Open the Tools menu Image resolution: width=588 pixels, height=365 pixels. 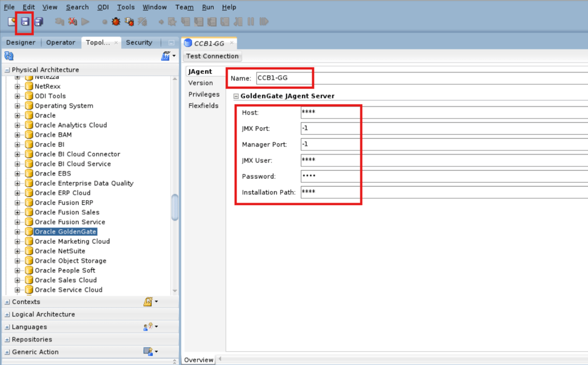(126, 7)
